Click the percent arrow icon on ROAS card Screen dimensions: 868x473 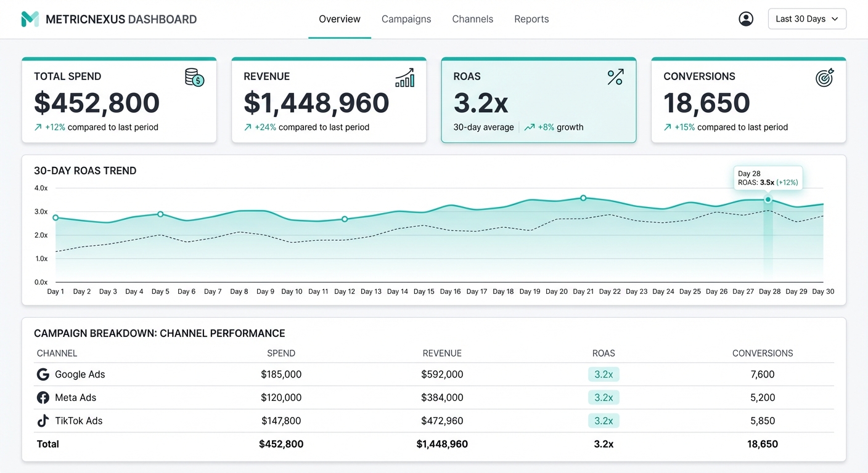click(615, 76)
